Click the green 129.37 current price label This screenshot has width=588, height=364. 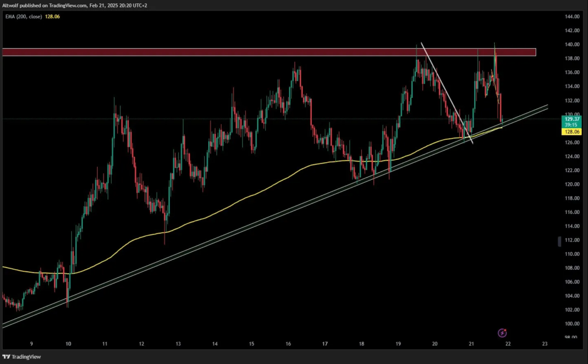click(x=572, y=119)
